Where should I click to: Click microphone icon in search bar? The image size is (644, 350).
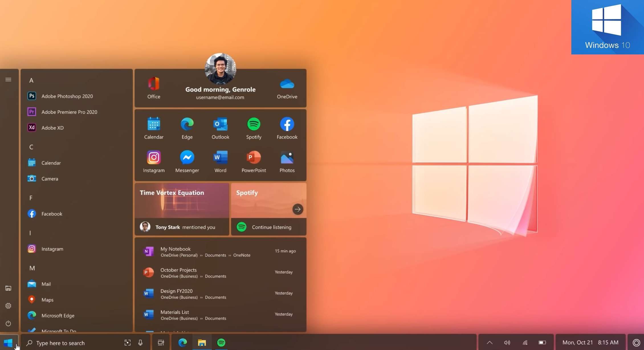140,343
